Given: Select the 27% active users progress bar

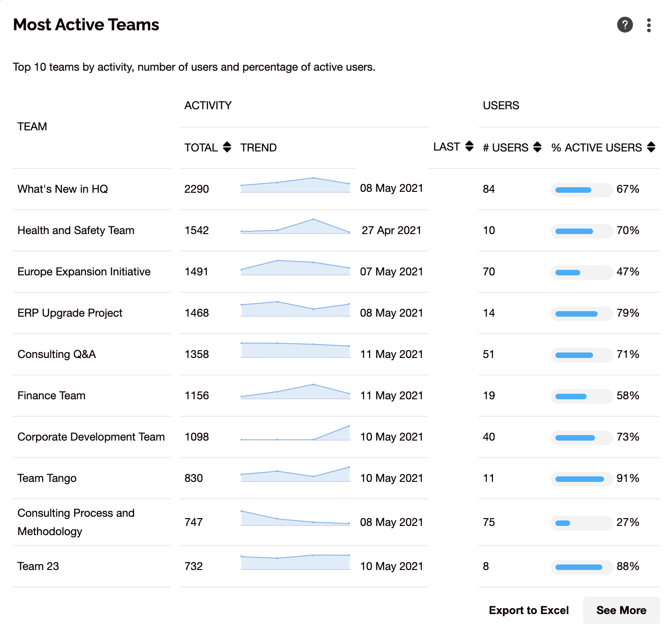Looking at the screenshot, I should point(582,523).
